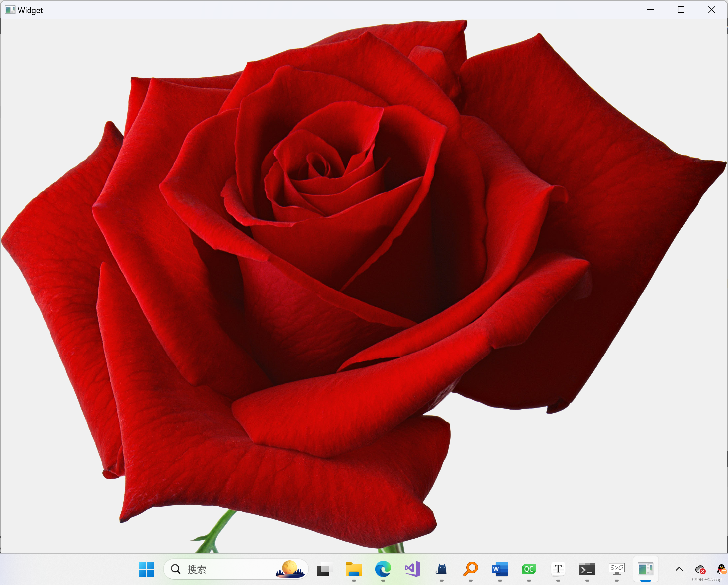The image size is (728, 585).
Task: Open the Windows Start menu
Action: tap(146, 569)
